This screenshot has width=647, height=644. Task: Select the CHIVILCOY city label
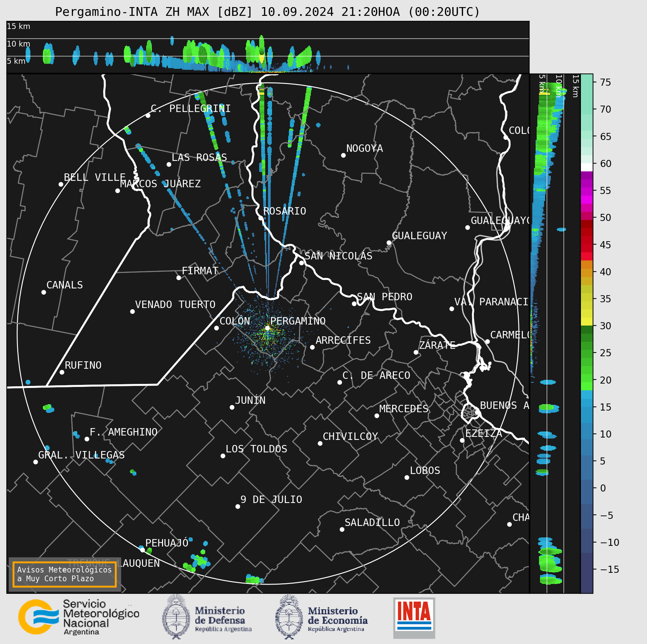pyautogui.click(x=350, y=437)
